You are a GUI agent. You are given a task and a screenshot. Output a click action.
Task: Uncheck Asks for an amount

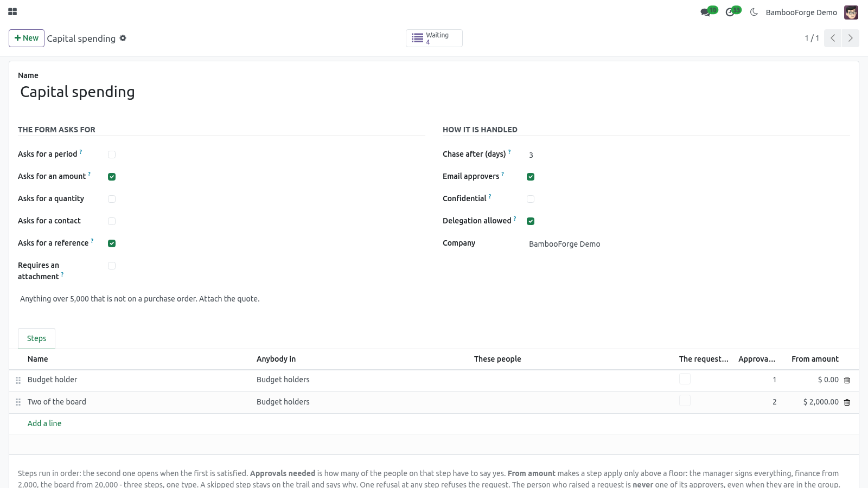pos(112,177)
